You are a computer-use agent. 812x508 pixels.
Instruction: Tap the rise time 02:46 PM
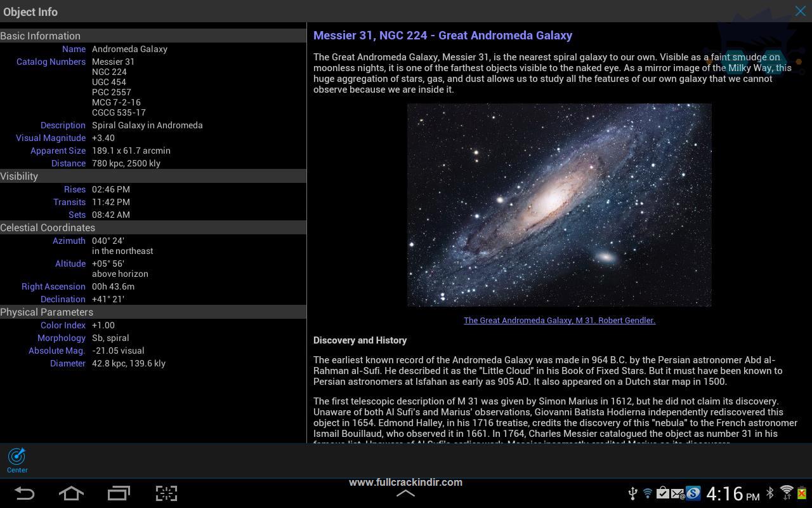111,189
